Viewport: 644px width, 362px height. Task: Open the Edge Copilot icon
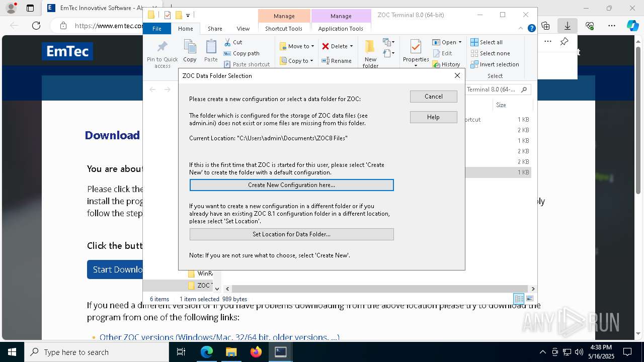[x=632, y=26]
